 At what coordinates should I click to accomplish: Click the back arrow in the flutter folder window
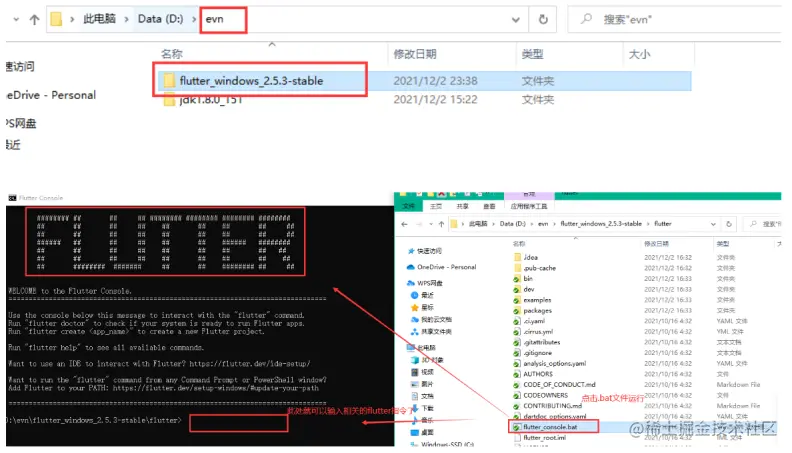pos(404,224)
